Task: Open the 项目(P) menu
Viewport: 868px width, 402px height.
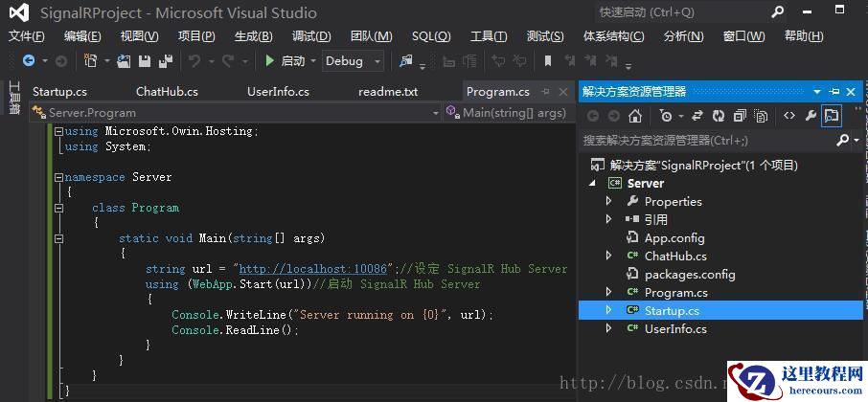Action: point(196,36)
